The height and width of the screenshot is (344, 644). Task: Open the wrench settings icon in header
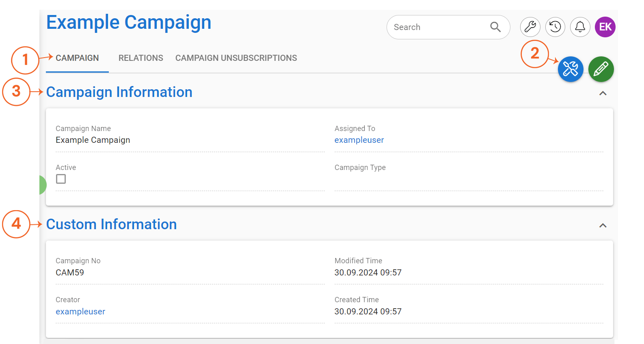(530, 27)
